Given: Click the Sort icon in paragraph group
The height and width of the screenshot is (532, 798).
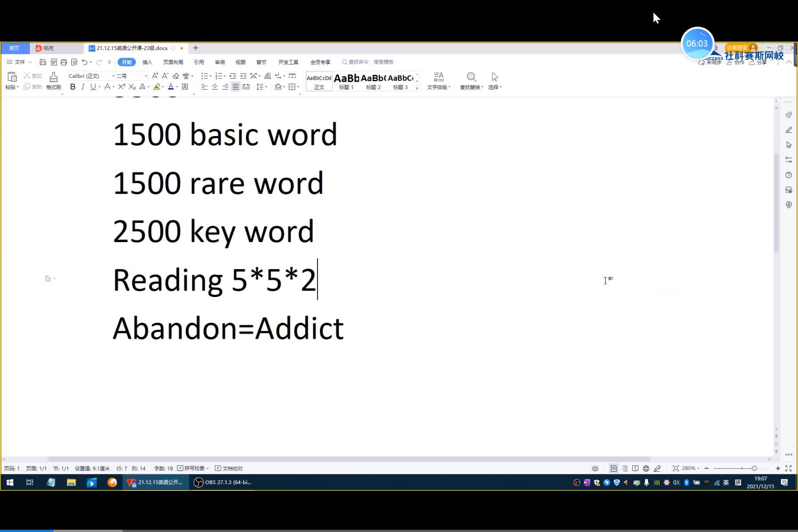Looking at the screenshot, I should pyautogui.click(x=267, y=76).
